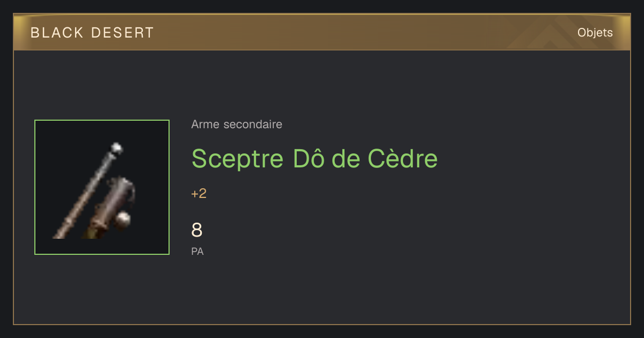Click the gold header banner background
Screen dimensions: 644x338
click(x=322, y=33)
